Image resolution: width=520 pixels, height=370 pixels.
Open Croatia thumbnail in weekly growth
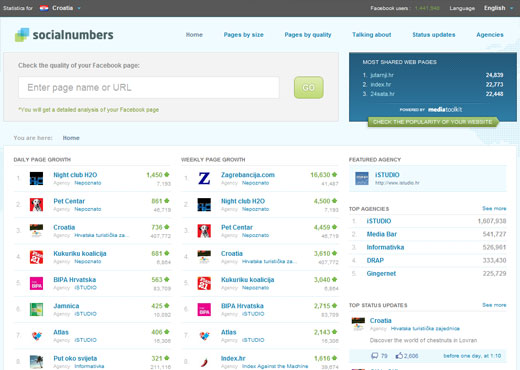204,257
